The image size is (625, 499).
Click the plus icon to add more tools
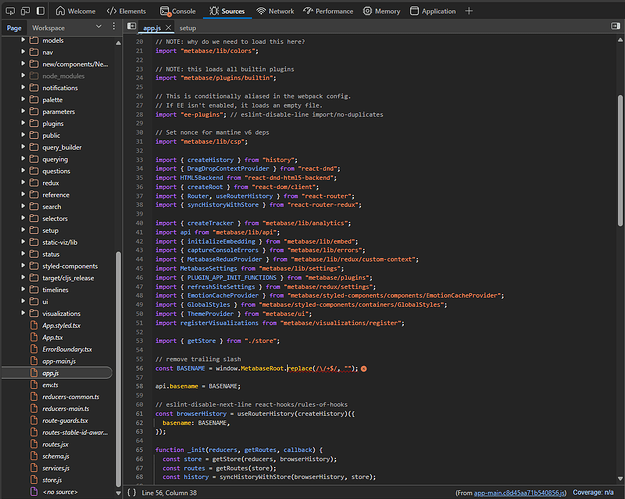pos(469,11)
